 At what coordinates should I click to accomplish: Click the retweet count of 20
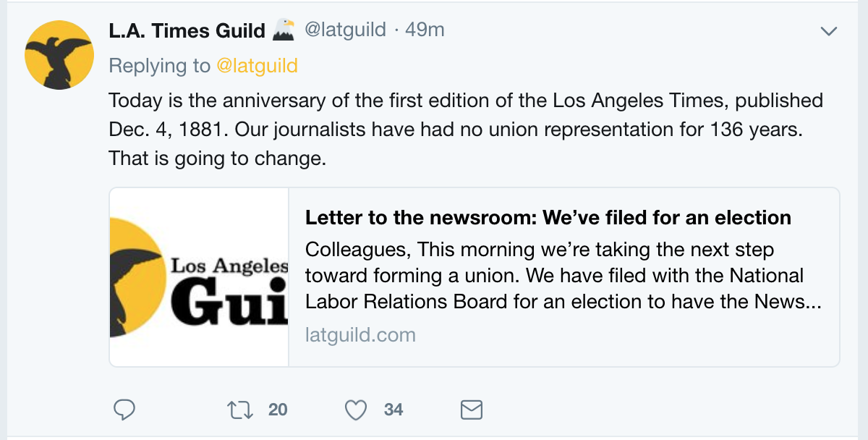click(278, 410)
